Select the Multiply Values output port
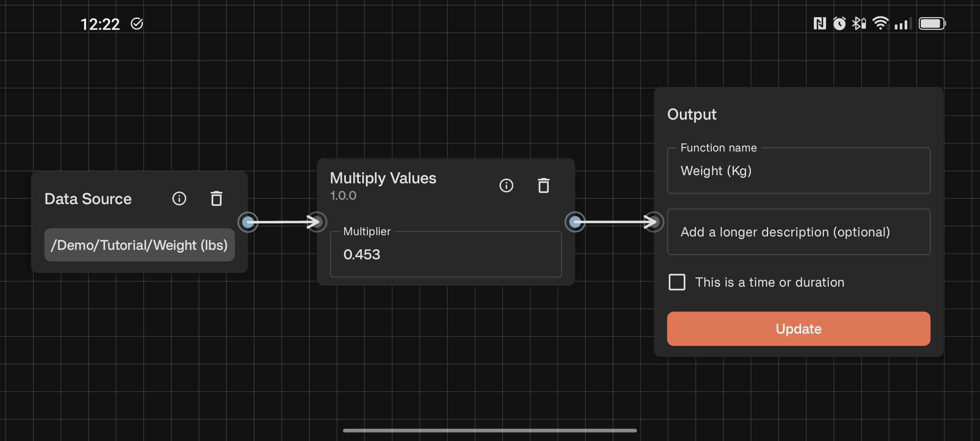The image size is (980, 441). (x=575, y=222)
